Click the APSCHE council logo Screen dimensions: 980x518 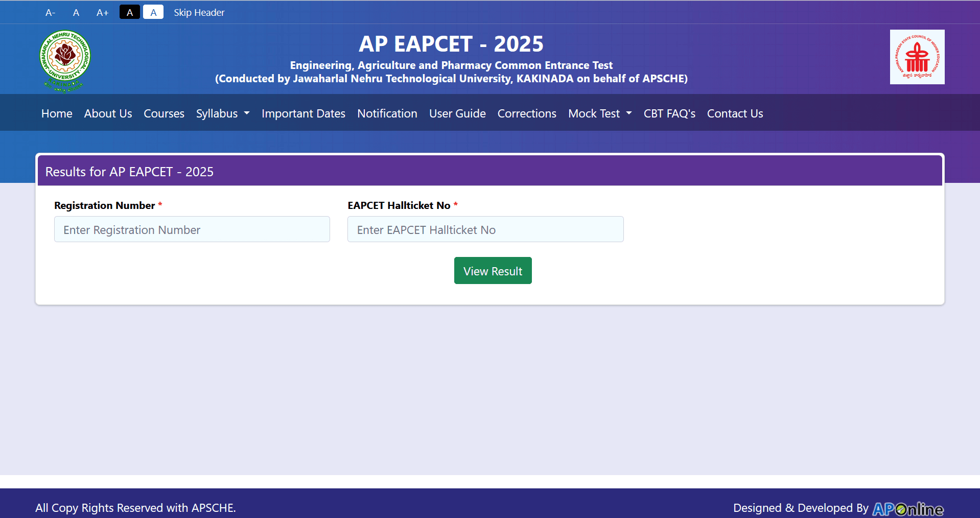[917, 57]
